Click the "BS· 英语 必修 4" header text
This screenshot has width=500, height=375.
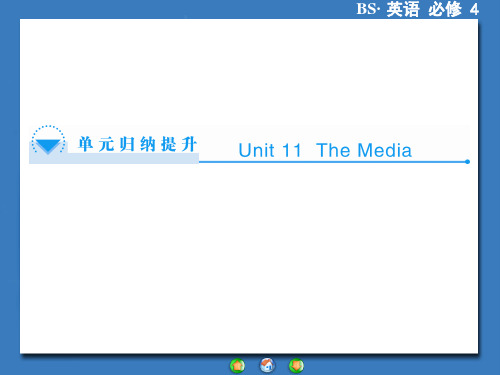pyautogui.click(x=418, y=9)
